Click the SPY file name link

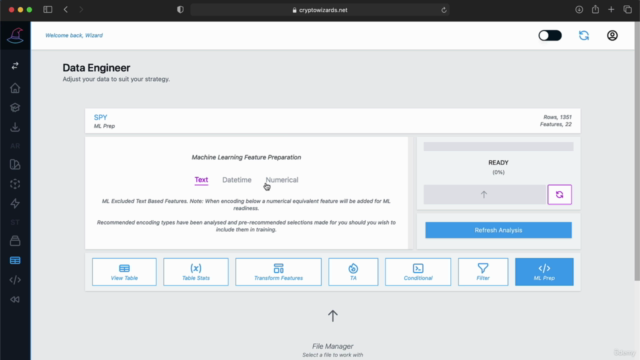(x=100, y=118)
